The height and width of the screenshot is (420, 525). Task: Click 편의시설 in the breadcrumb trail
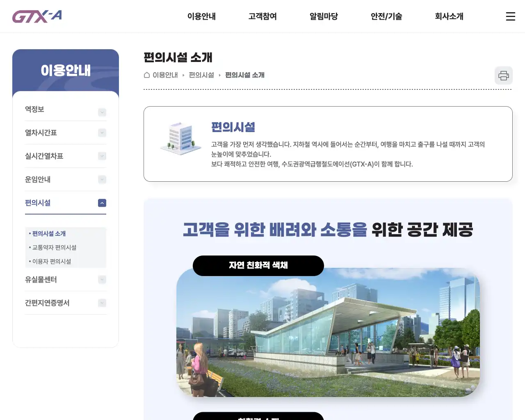point(201,75)
